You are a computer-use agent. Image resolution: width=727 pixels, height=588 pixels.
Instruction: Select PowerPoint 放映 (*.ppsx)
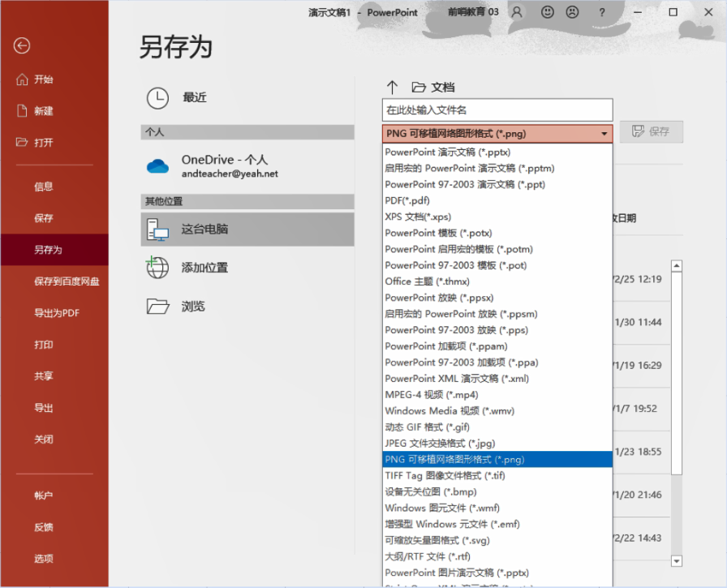click(497, 298)
